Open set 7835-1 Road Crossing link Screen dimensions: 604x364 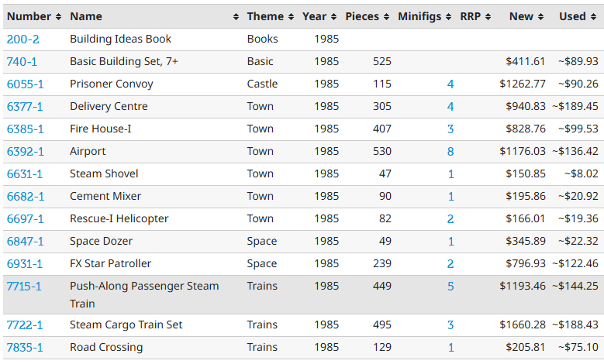[x=25, y=348]
